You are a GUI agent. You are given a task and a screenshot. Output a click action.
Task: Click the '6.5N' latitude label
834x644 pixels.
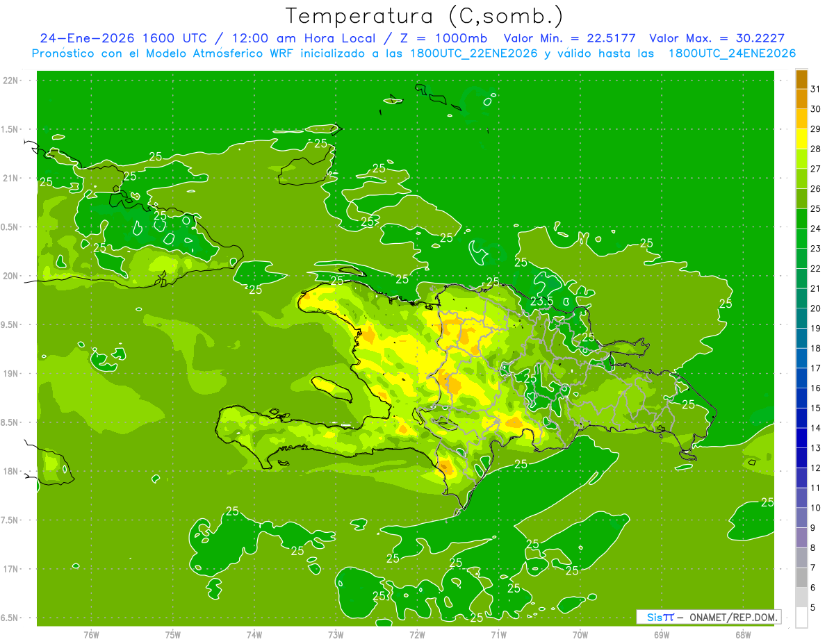click(10, 618)
